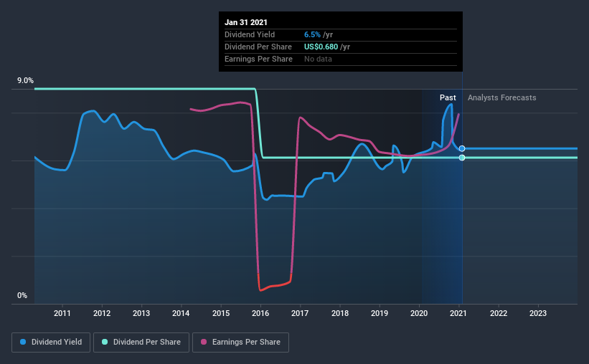Click the US$0.680 dividend per share value
This screenshot has height=364, width=589.
(x=321, y=47)
